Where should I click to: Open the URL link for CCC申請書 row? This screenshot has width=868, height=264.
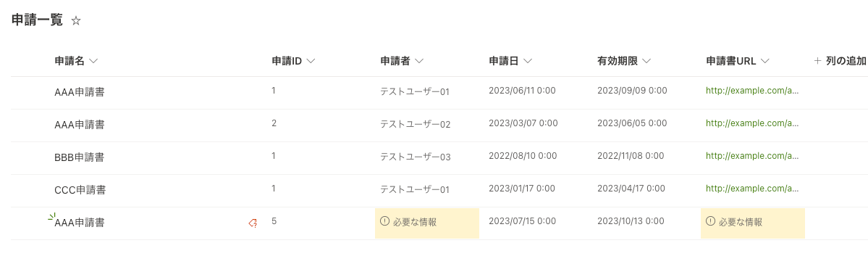tap(752, 189)
